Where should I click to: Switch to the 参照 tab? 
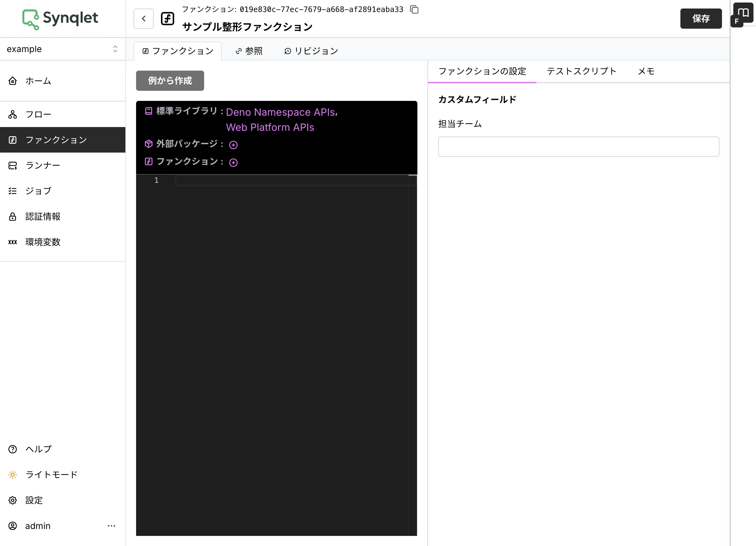point(249,51)
